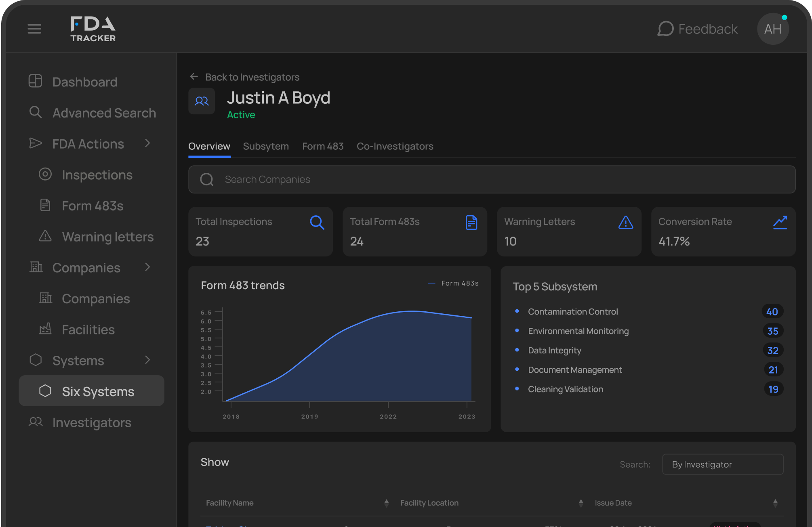Image resolution: width=812 pixels, height=527 pixels.
Task: Click the Total Form 483s document icon
Action: [471, 222]
